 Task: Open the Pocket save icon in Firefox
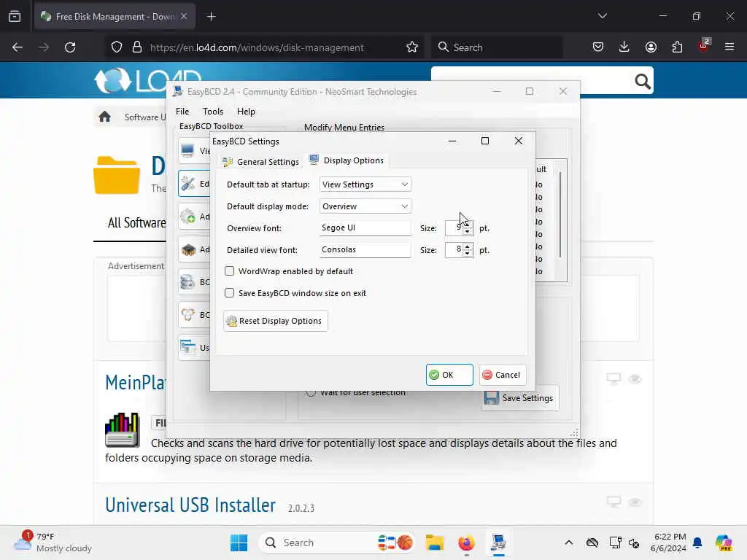pos(598,47)
